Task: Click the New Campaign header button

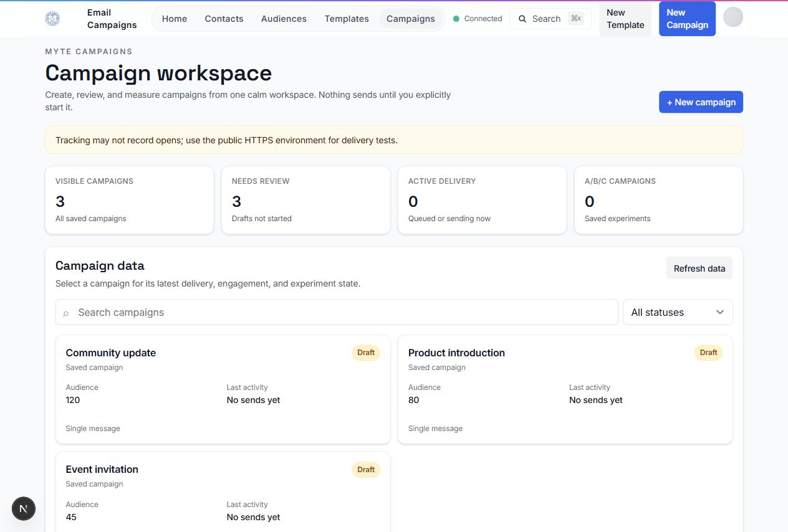Action: [687, 19]
